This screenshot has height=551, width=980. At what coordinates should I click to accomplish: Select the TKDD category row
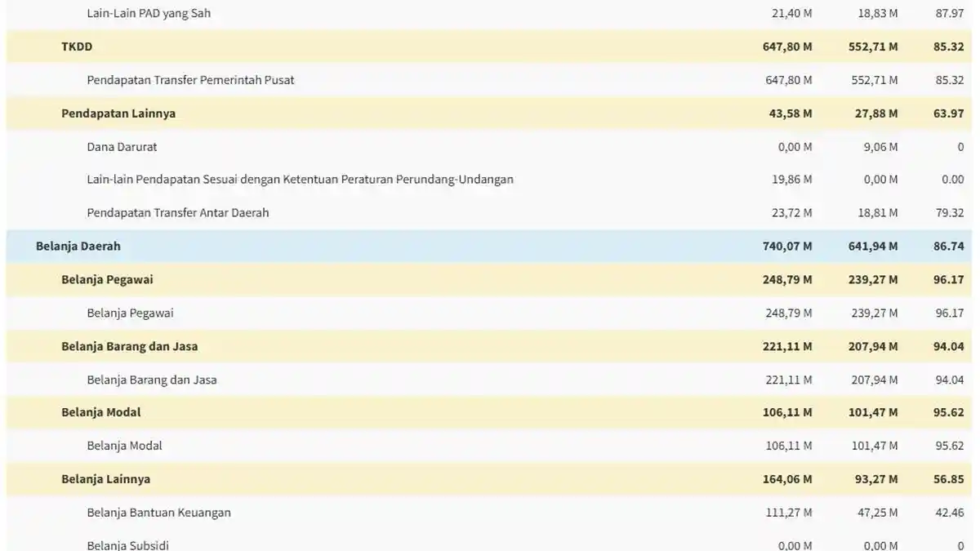point(489,47)
